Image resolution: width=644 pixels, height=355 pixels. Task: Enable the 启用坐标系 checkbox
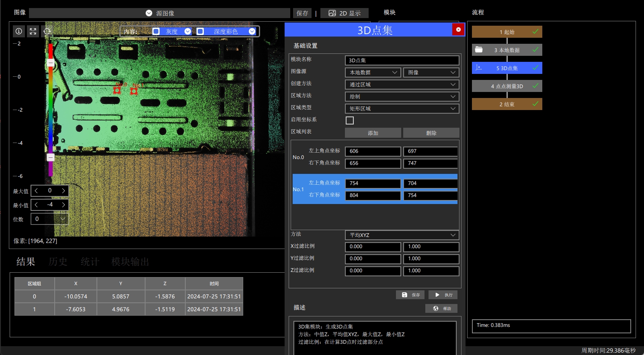[x=350, y=120]
